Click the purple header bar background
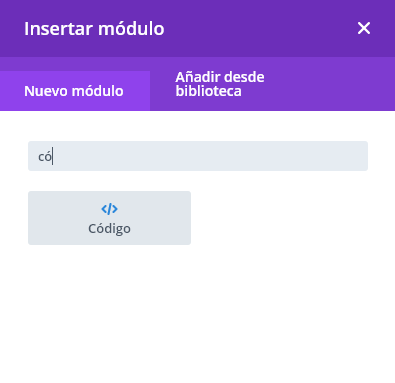The image size is (395, 383). [260, 28]
